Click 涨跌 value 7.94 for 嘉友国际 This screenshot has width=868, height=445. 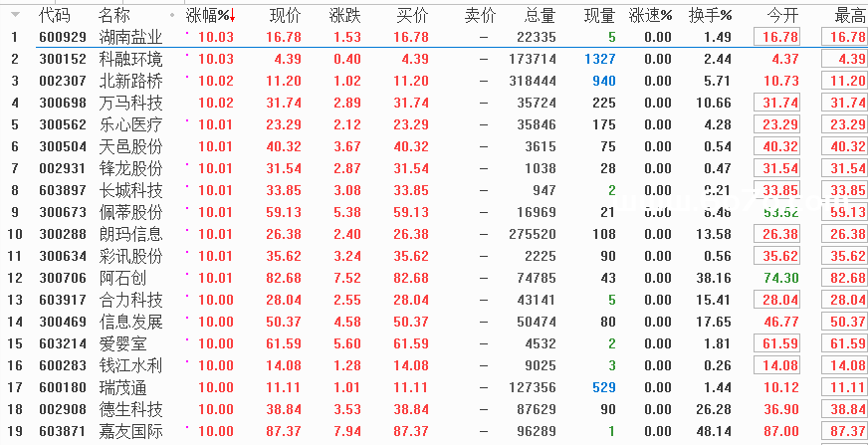(347, 431)
